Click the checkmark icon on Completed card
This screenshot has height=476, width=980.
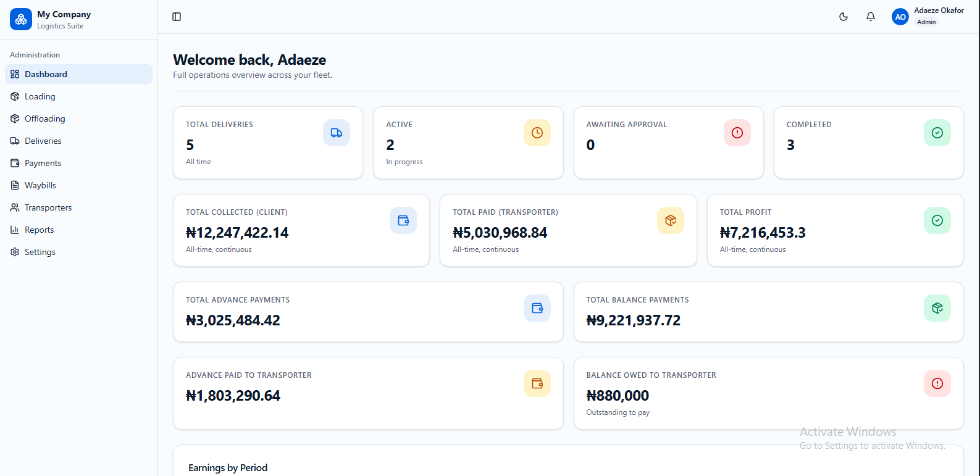937,133
